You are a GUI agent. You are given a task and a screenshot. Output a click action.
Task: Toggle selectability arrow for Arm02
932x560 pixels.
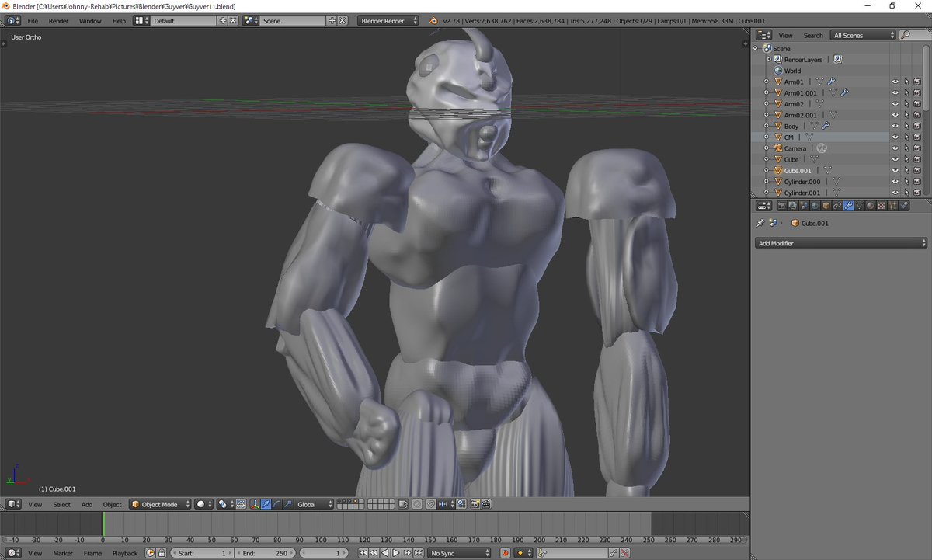pos(906,104)
